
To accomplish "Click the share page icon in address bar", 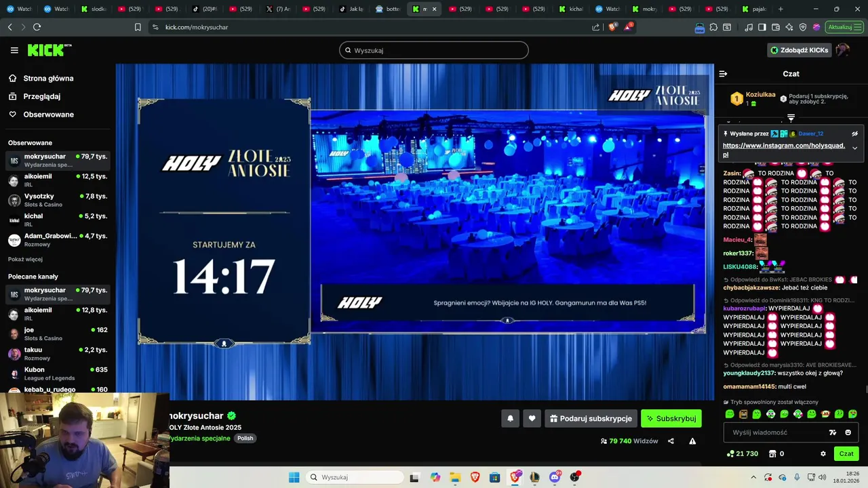I will click(595, 27).
